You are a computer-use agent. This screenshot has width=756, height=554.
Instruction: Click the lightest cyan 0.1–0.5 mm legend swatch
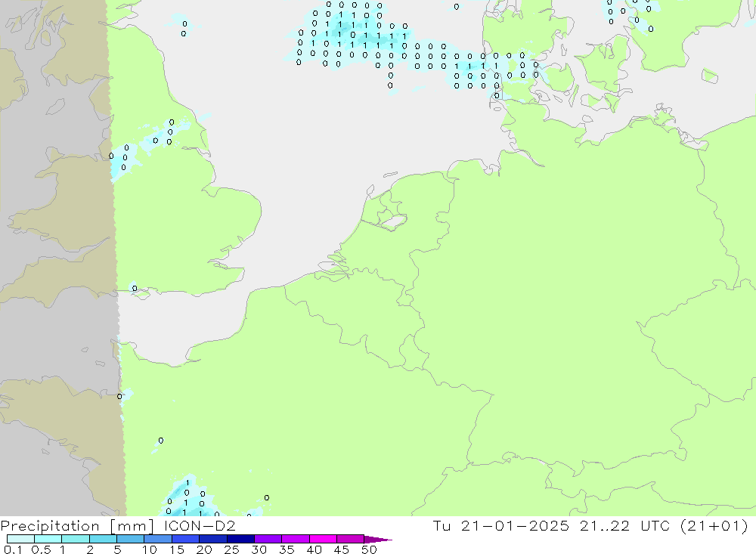pos(20,539)
